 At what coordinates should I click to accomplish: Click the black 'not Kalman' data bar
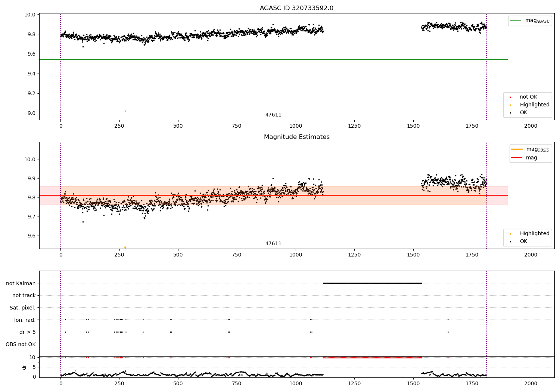(373, 283)
